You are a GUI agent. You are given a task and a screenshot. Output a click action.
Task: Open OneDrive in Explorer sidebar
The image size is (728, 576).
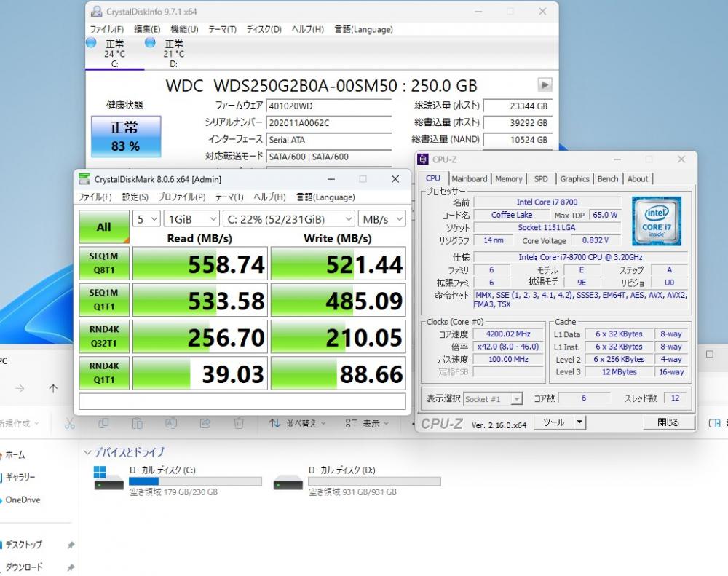tap(23, 500)
